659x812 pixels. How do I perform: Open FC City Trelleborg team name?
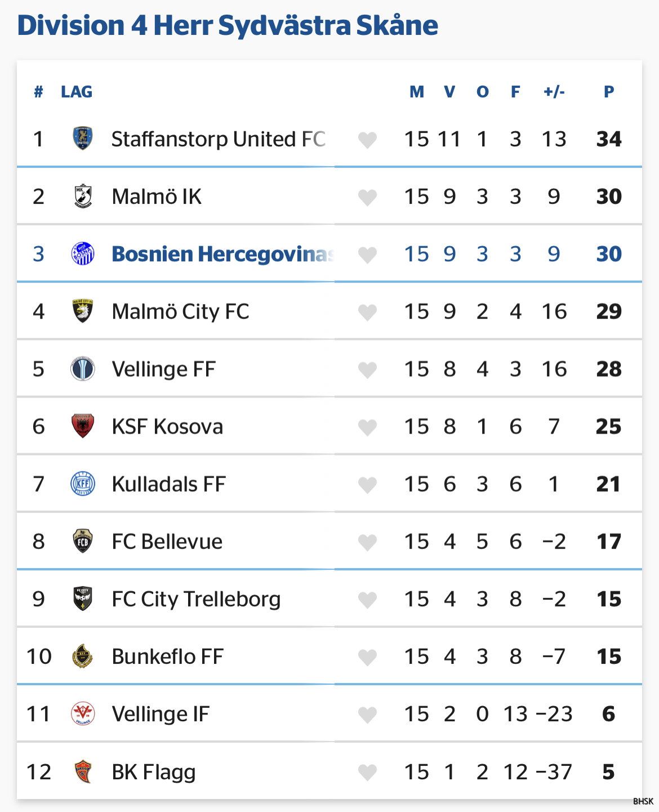[196, 599]
